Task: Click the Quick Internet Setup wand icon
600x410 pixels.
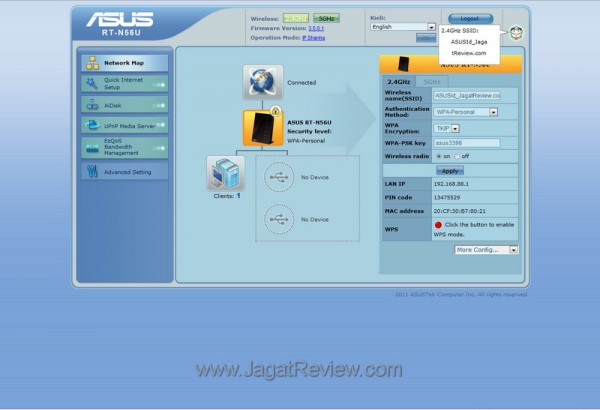Action: tap(91, 83)
